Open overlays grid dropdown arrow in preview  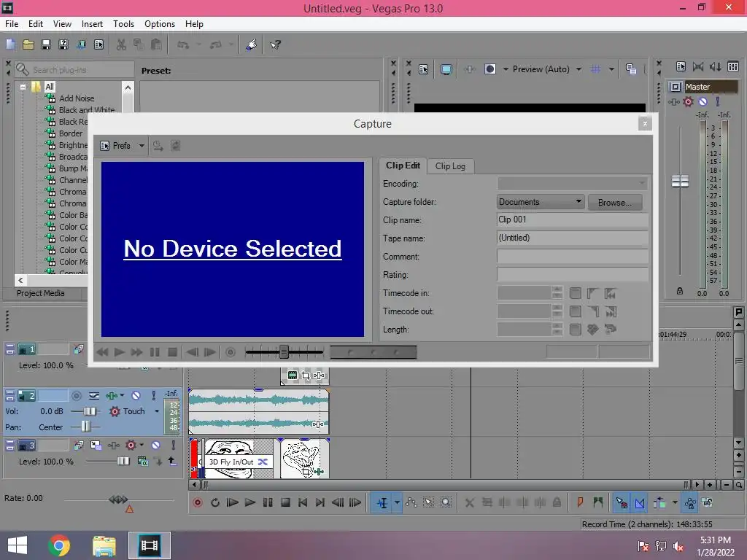click(612, 69)
